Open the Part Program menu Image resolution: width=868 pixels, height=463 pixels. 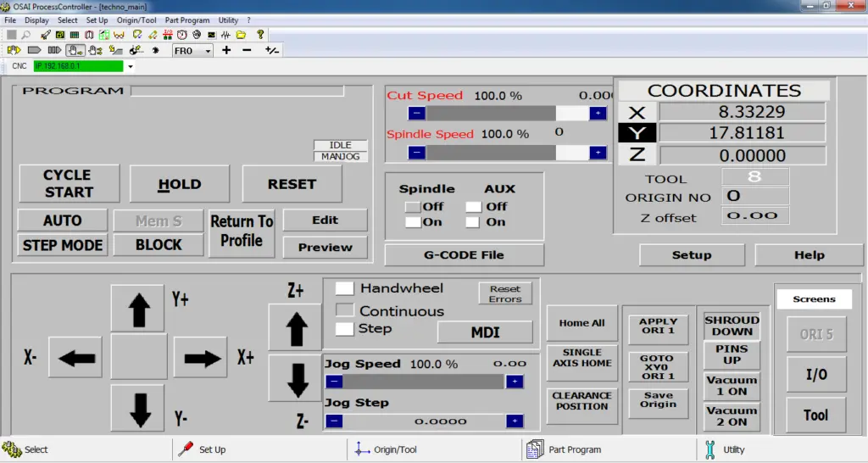click(187, 20)
